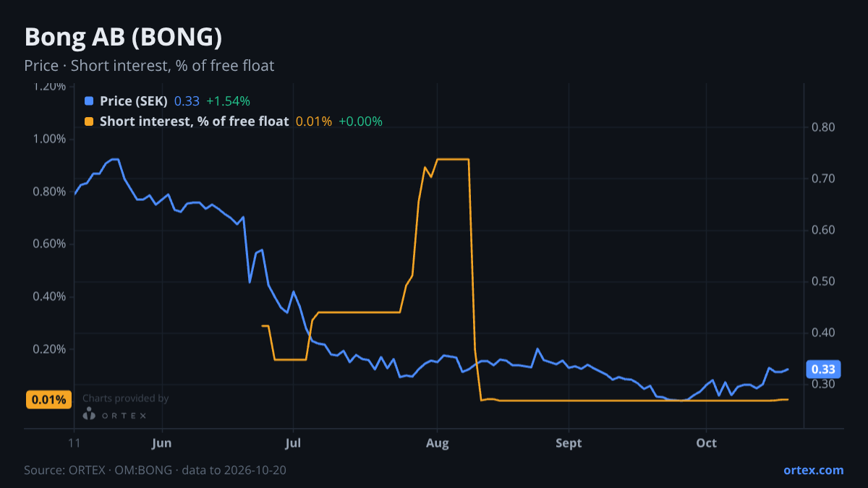The height and width of the screenshot is (488, 868).
Task: Click the chart title Bong AB (BONG)
Action: click(123, 37)
